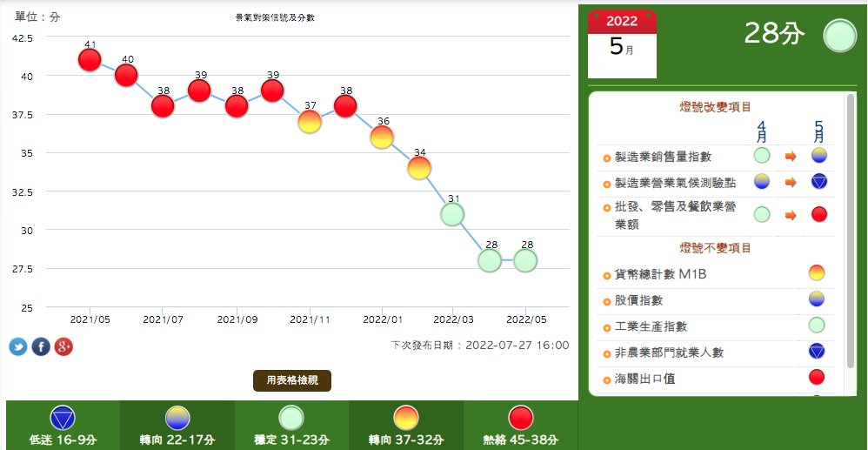Open the 用表格檢視 table view
868x450 pixels.
pyautogui.click(x=291, y=380)
